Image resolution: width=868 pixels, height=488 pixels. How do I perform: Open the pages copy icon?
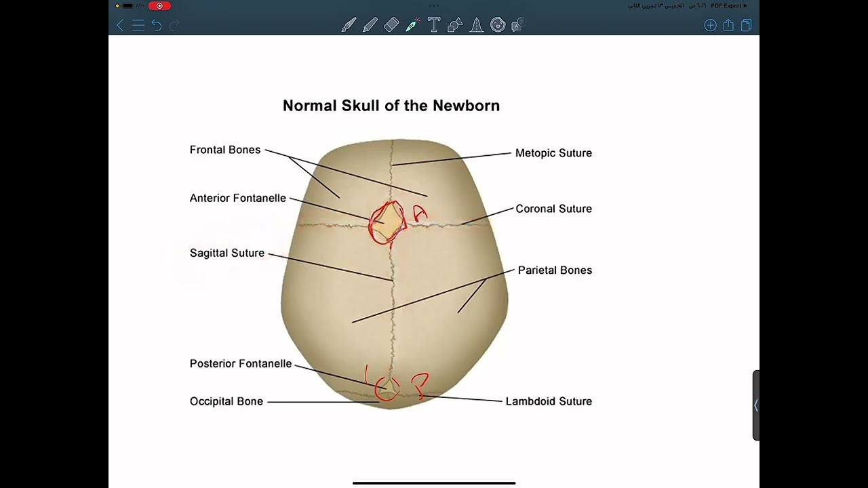[747, 25]
